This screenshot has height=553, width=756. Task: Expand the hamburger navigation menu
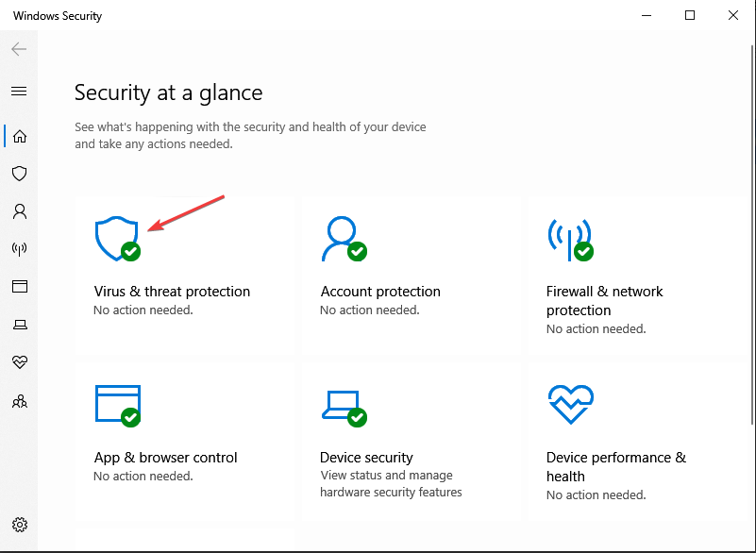(x=19, y=92)
